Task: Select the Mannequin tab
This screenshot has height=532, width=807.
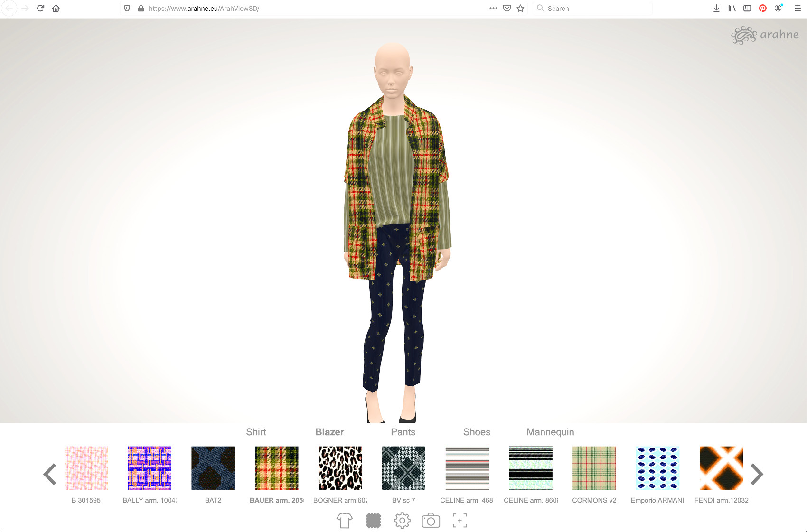Action: click(550, 432)
